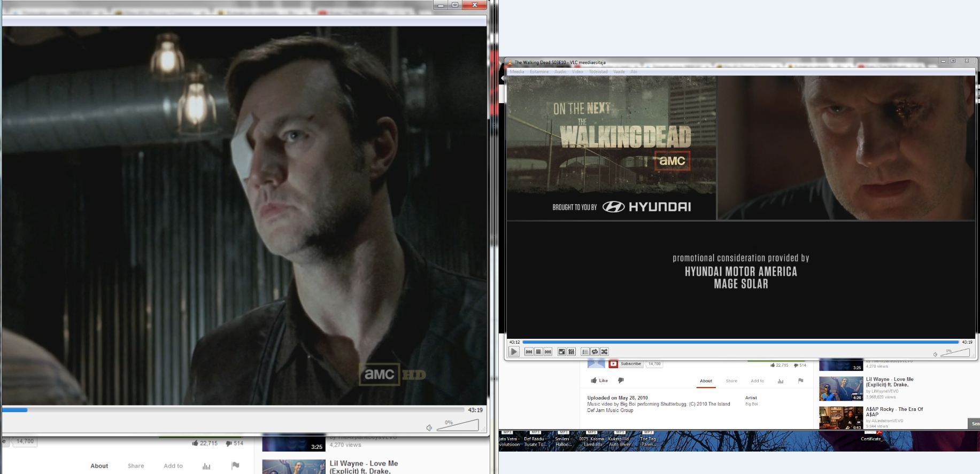Mute audio in right VLC window
This screenshot has width=980, height=474.
click(x=936, y=354)
